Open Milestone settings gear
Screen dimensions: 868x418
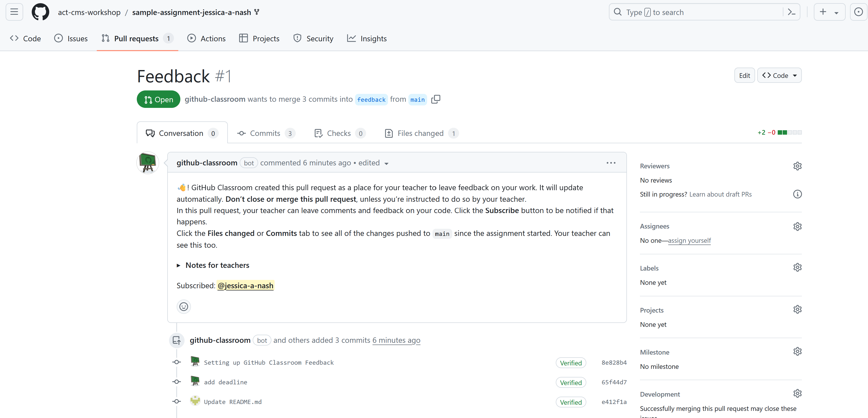[x=797, y=351]
